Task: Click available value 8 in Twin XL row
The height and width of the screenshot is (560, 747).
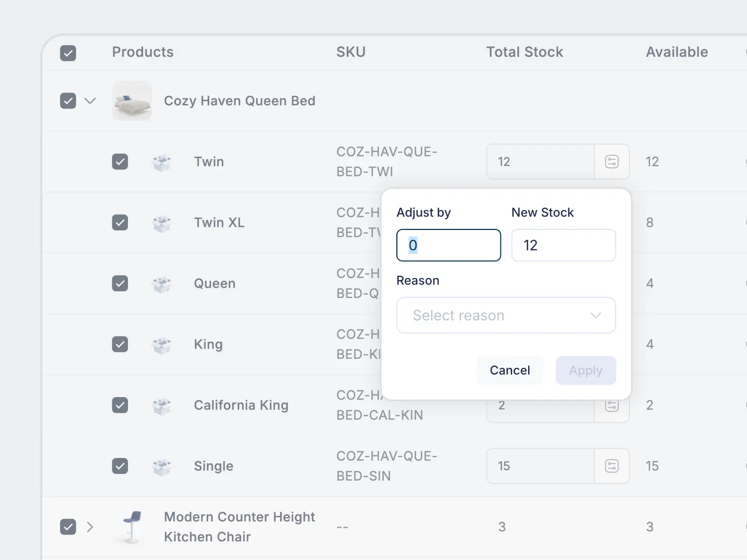Action: click(x=650, y=222)
